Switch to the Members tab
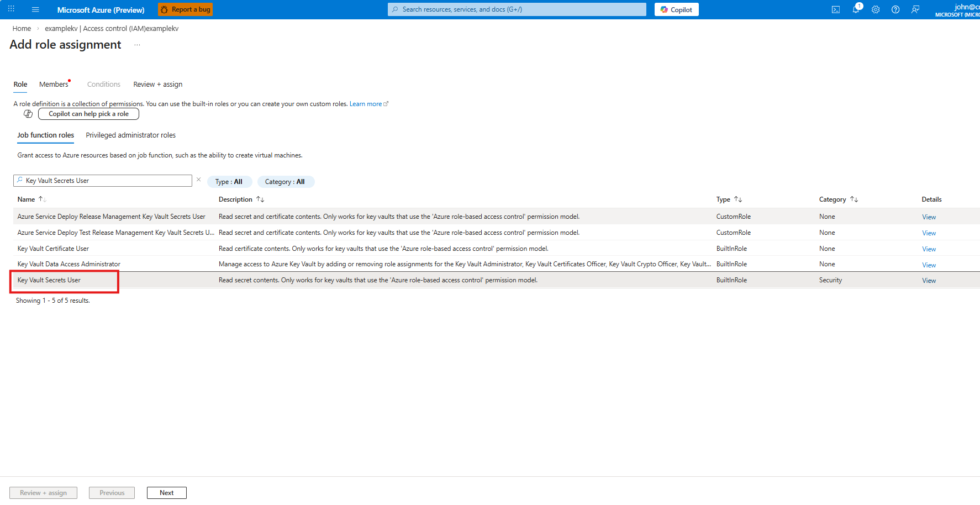The height and width of the screenshot is (505, 980). pos(54,85)
